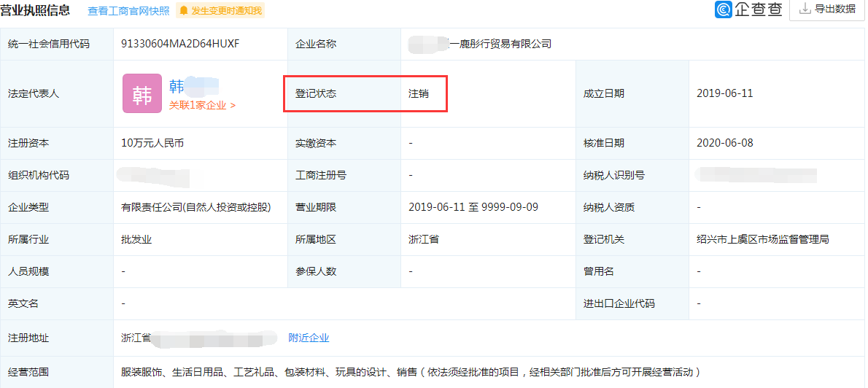Click the pink 韩 avatar thumbnail
Viewport: 868px width, 388px height.
point(142,93)
